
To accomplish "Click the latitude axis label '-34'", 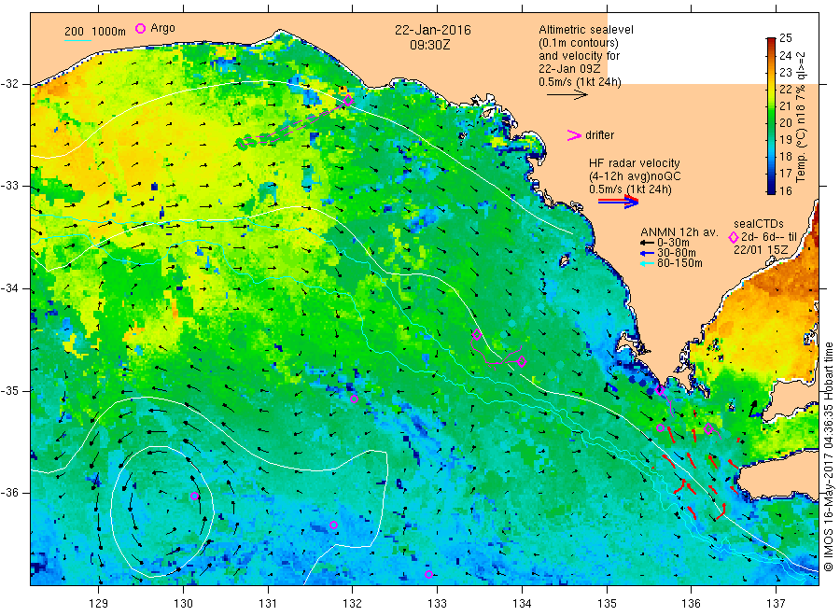I will tap(10, 288).
